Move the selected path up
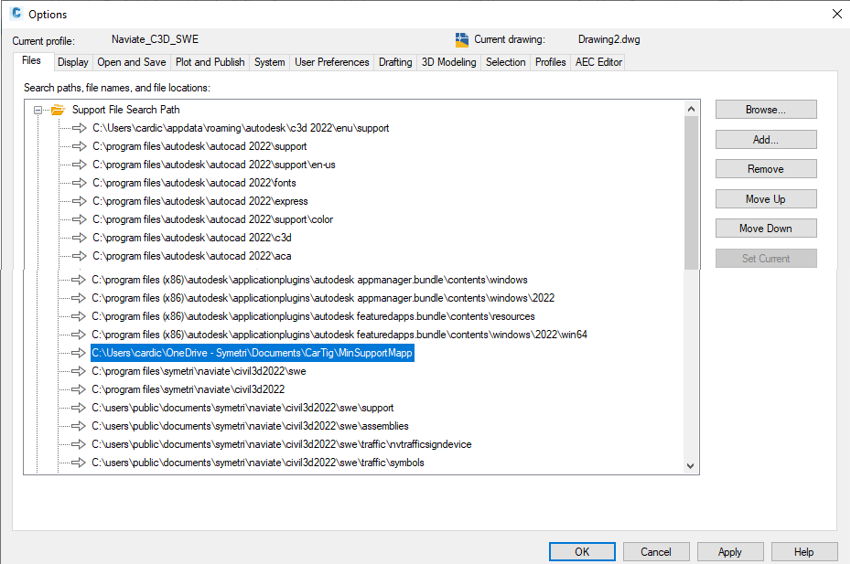 click(x=765, y=199)
